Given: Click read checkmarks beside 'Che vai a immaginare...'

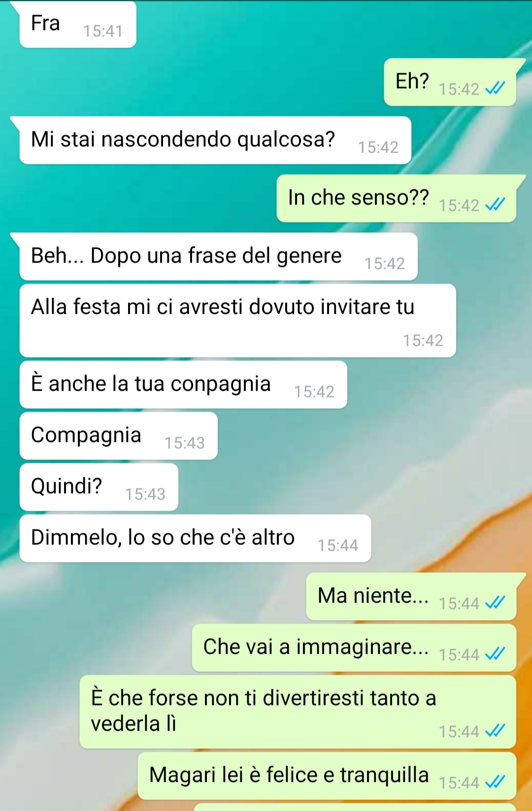Looking at the screenshot, I should coord(495,654).
